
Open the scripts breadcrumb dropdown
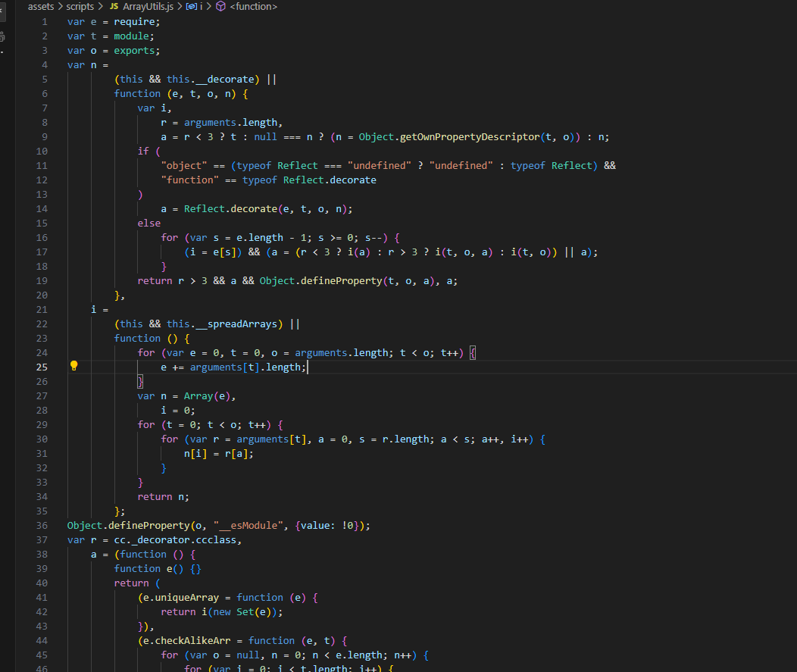pos(80,6)
